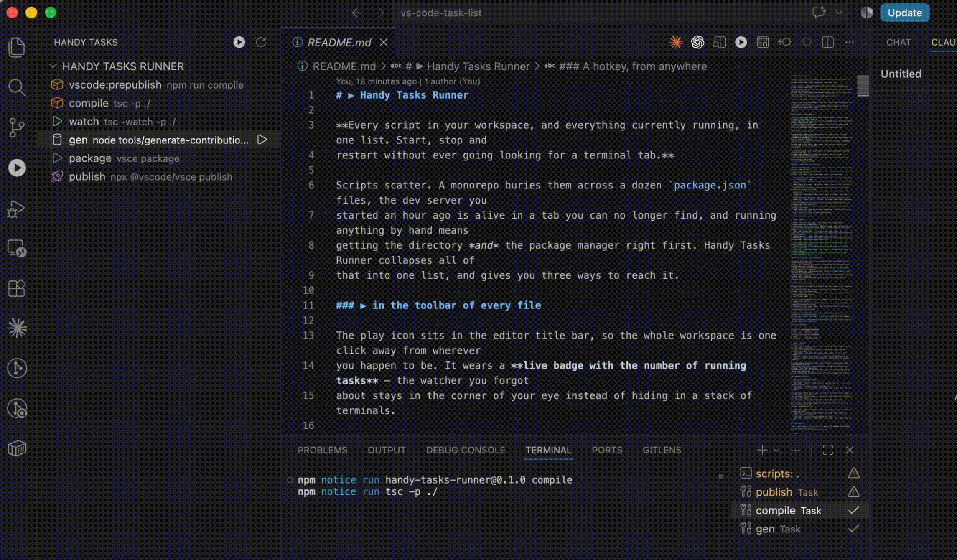Select the publish Task terminal
This screenshot has width=957, height=560.
click(x=800, y=492)
